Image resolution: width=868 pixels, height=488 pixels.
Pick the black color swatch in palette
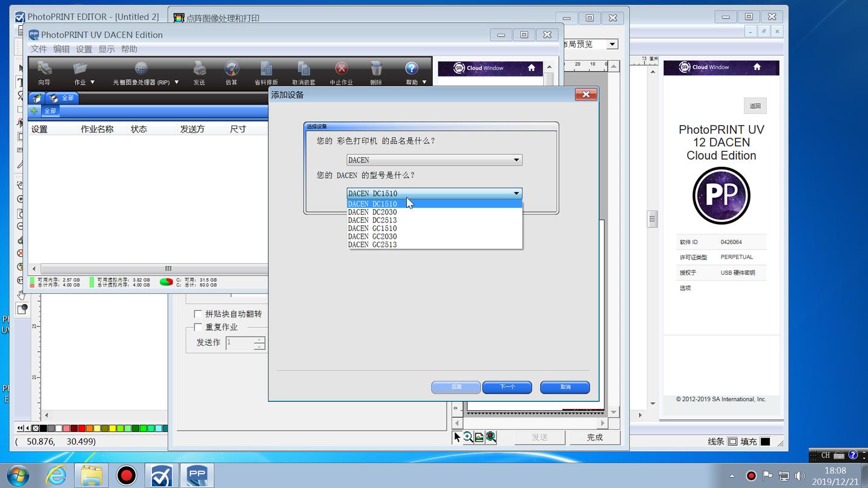coord(43,428)
